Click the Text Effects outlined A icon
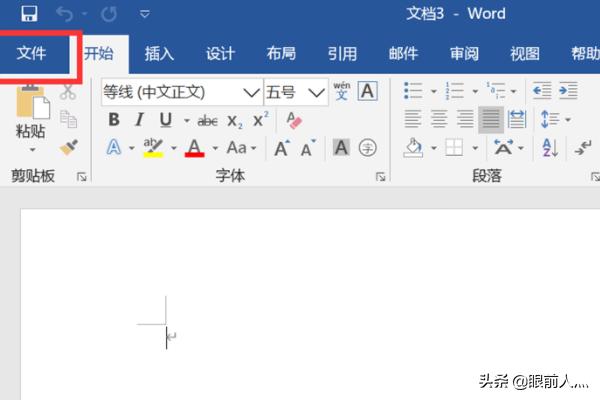600x400 pixels. 114,147
